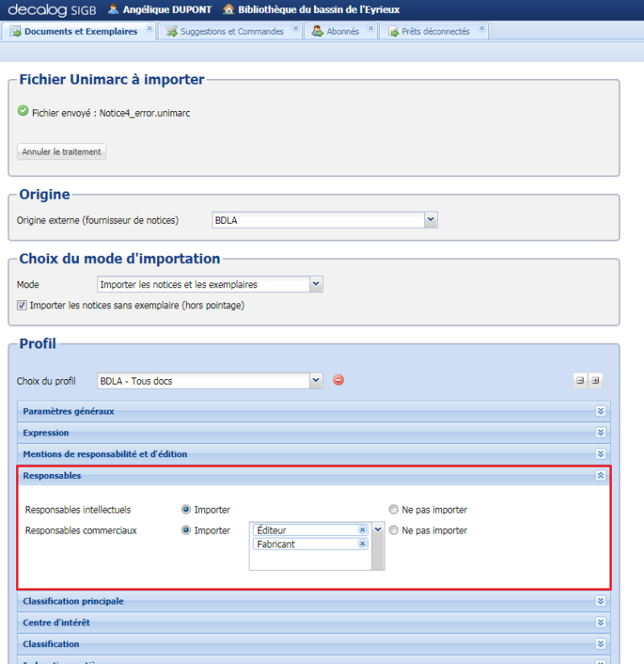
Task: Click the Bibliothèque du bassin de l'Eyrieux building icon
Action: tap(228, 10)
